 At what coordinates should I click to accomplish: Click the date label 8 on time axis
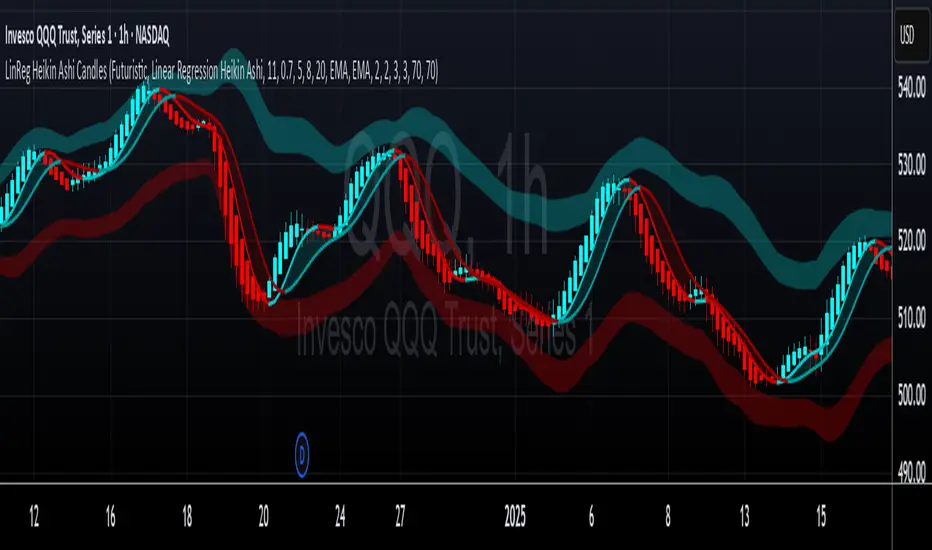pos(668,517)
